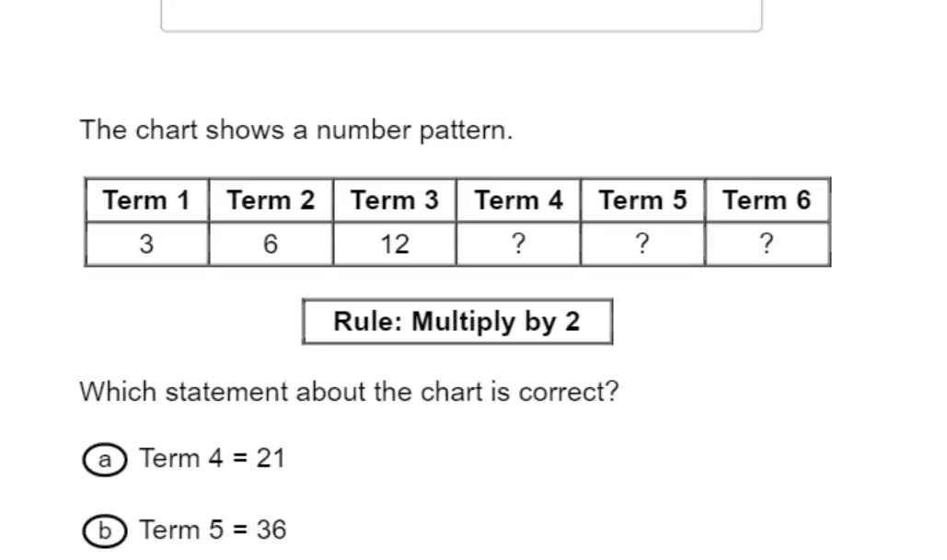Click 'The chart shows a number pattern' sentence
947x560 pixels.
pos(296,130)
